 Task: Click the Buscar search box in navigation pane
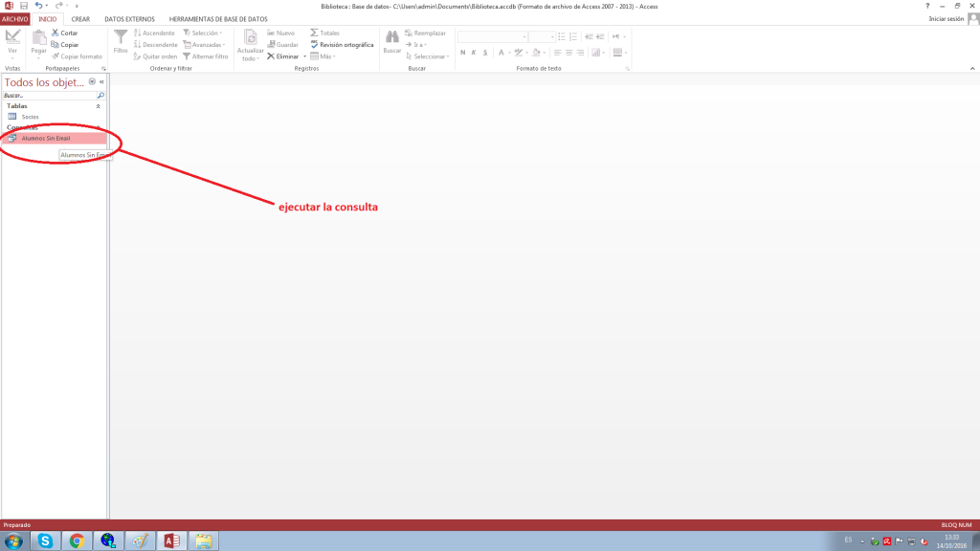[x=49, y=96]
